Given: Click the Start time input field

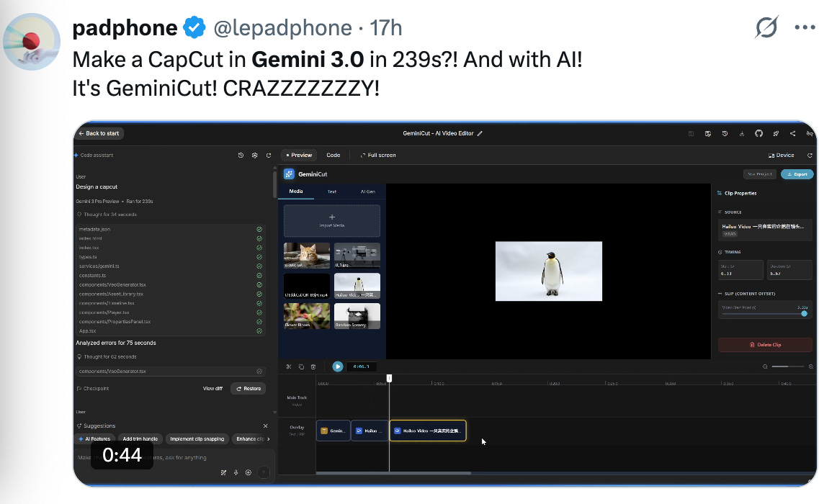Looking at the screenshot, I should click(740, 270).
